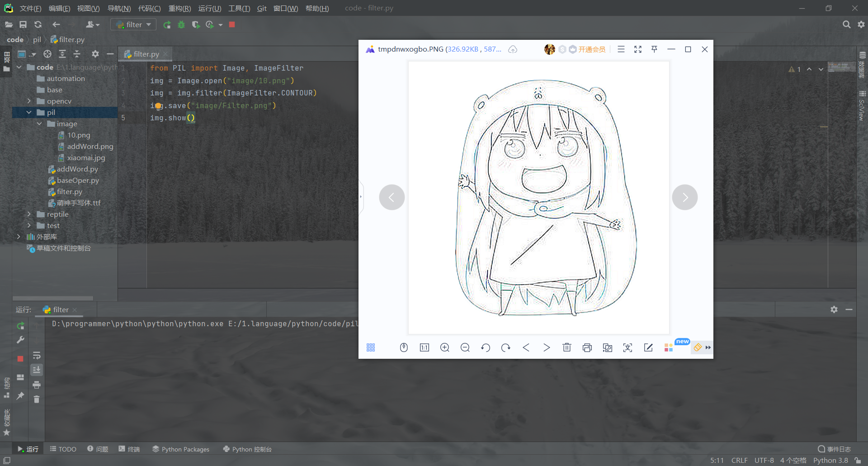Open TODO tool window tab
Screen dimensions: 868x466
click(63, 449)
